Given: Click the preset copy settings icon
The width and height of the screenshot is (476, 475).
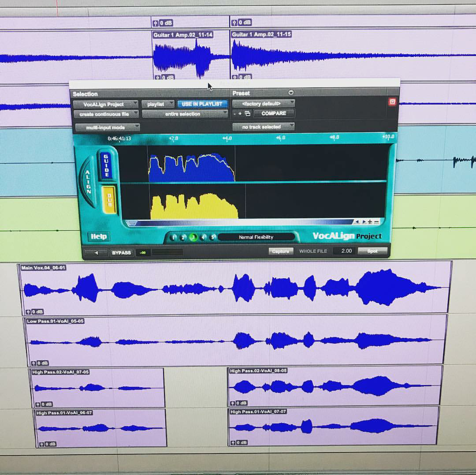Looking at the screenshot, I should 247,114.
